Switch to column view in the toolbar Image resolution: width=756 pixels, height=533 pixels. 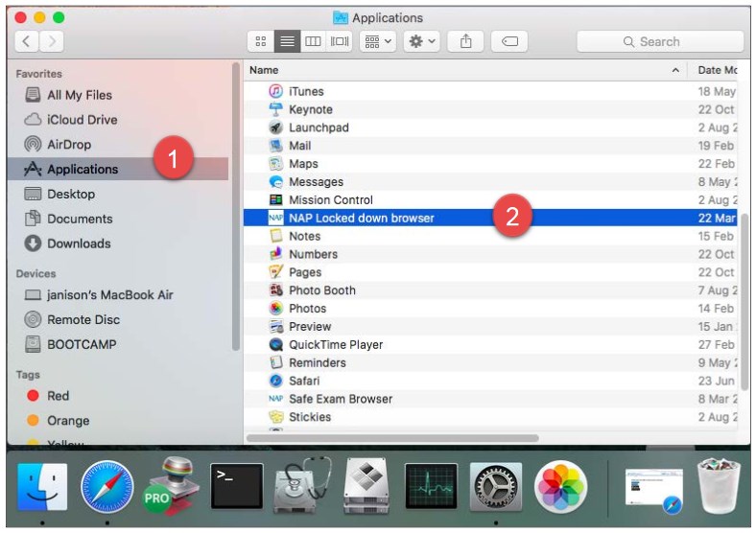click(x=313, y=41)
